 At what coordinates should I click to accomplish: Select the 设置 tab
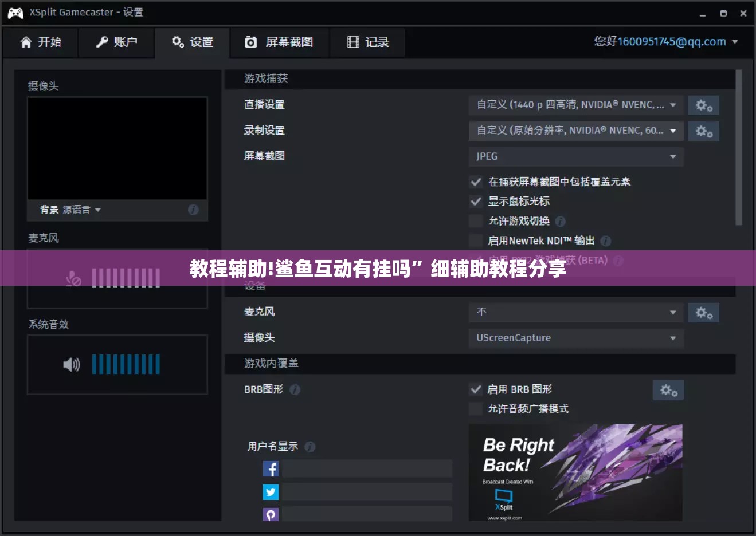tap(192, 42)
